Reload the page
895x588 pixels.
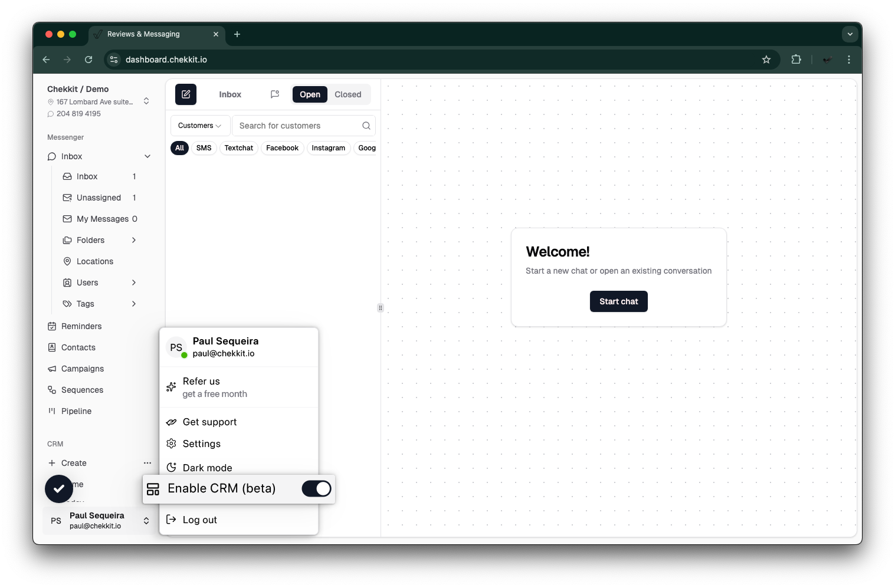tap(88, 60)
